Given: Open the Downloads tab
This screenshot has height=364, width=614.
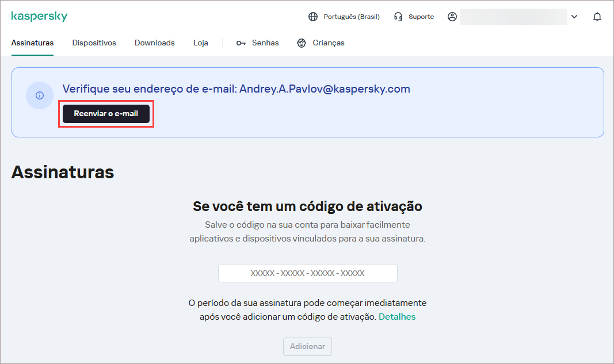Looking at the screenshot, I should tap(154, 43).
